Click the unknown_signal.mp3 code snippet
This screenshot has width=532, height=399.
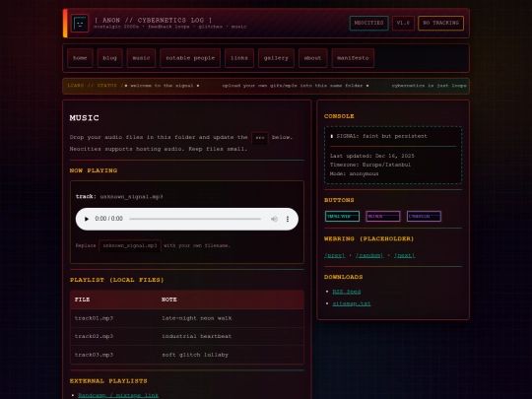tap(130, 245)
